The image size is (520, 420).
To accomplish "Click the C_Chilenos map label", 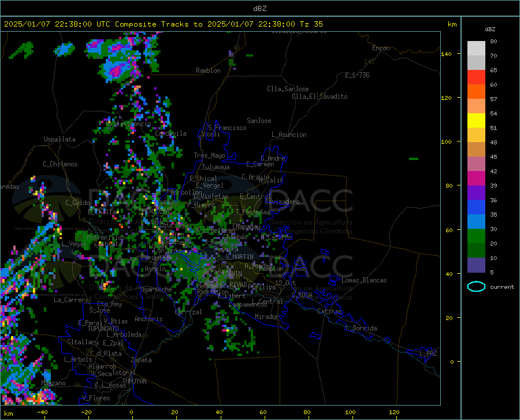I will tap(60, 164).
